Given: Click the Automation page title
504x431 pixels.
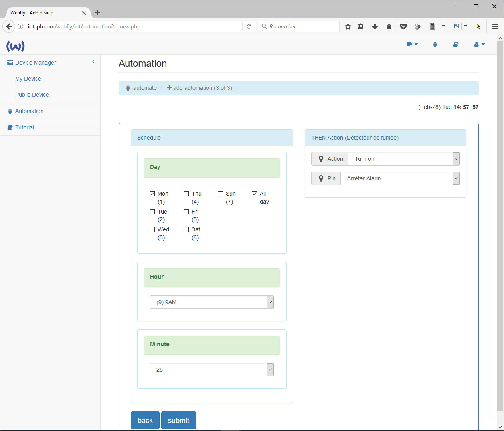Looking at the screenshot, I should click(142, 63).
